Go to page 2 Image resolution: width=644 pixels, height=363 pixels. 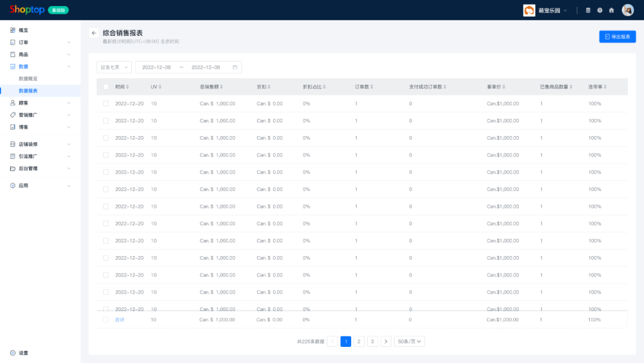pos(359,342)
